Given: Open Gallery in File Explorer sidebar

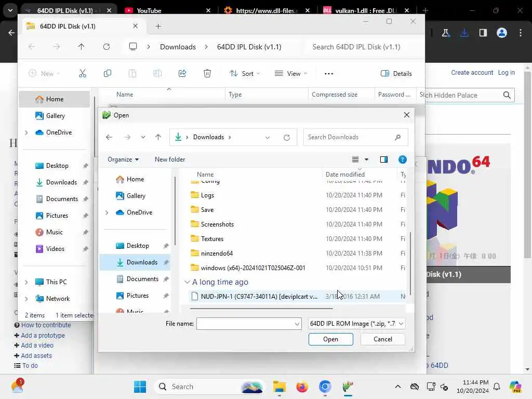Looking at the screenshot, I should point(55,116).
